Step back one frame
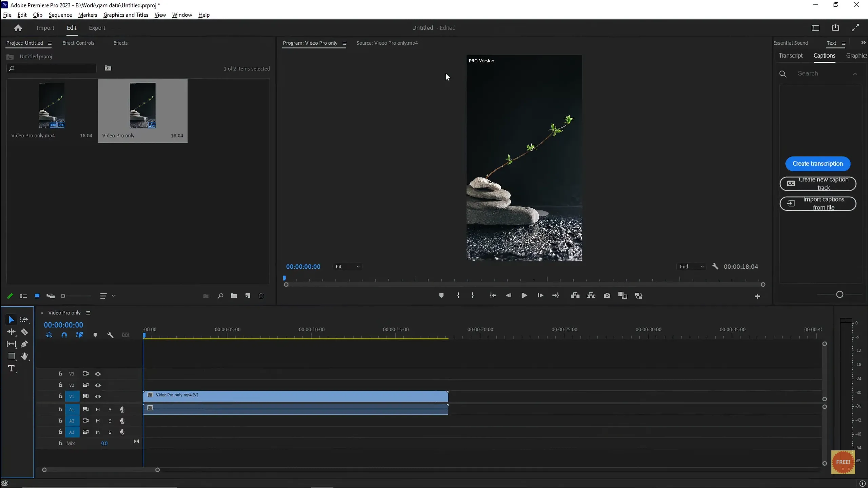The width and height of the screenshot is (868, 488). click(x=509, y=296)
